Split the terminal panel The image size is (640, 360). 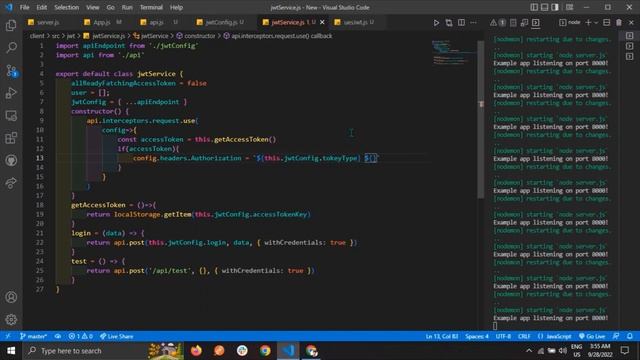[x=607, y=22]
